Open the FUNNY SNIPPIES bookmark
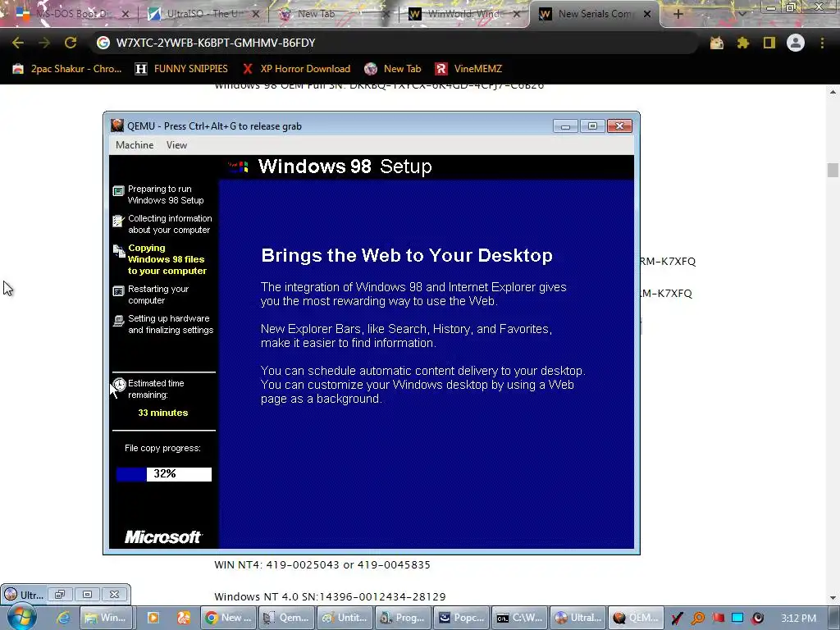Viewport: 840px width, 630px height. [181, 69]
